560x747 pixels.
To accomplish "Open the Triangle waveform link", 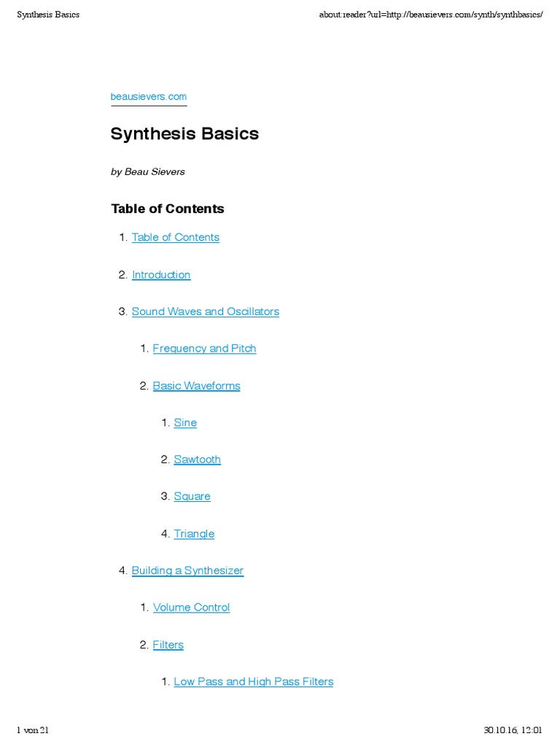I will coord(194,534).
